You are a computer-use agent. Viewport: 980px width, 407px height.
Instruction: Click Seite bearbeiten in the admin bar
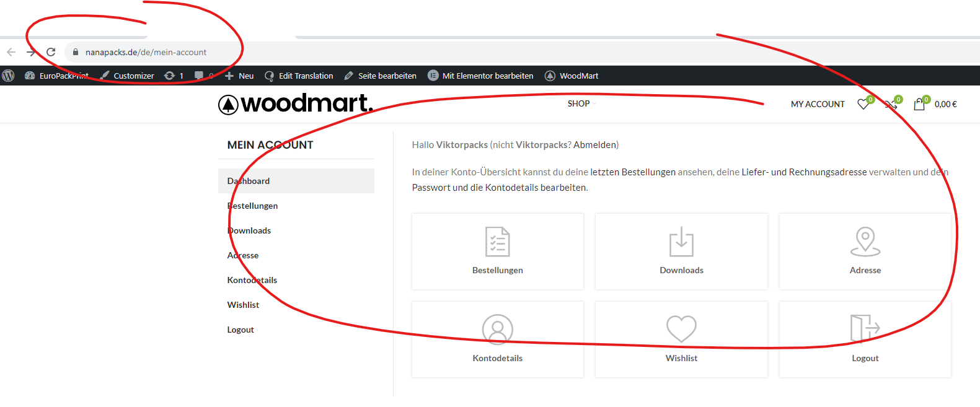coord(381,76)
